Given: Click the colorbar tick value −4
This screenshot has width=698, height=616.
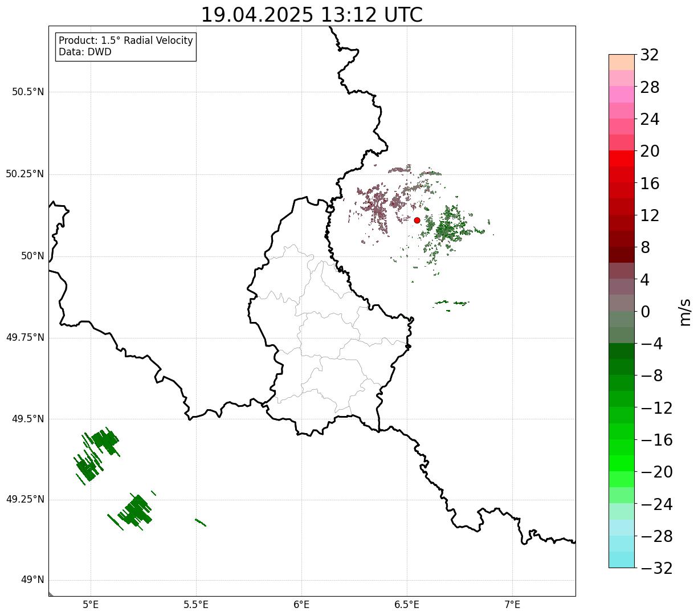Looking at the screenshot, I should click(651, 344).
